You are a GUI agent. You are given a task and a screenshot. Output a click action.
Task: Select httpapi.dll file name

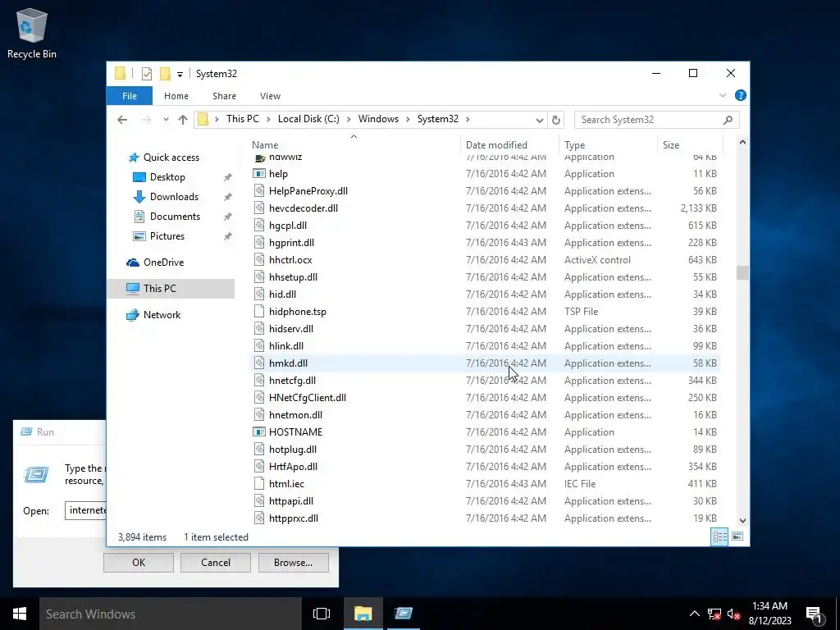[291, 501]
